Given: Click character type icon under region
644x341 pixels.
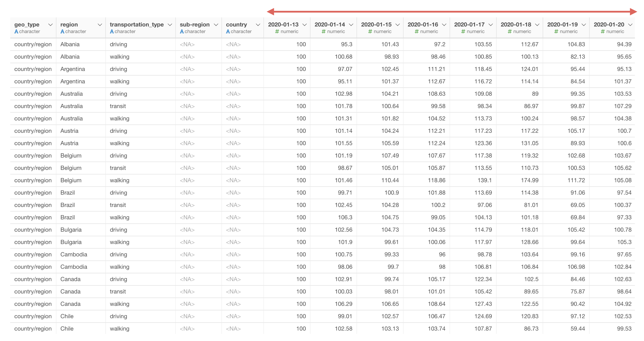Looking at the screenshot, I should [62, 32].
